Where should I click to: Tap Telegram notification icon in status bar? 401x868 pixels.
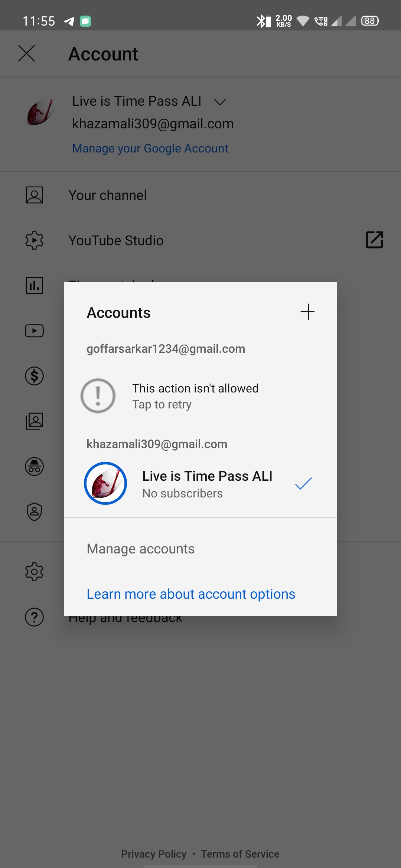coord(69,21)
